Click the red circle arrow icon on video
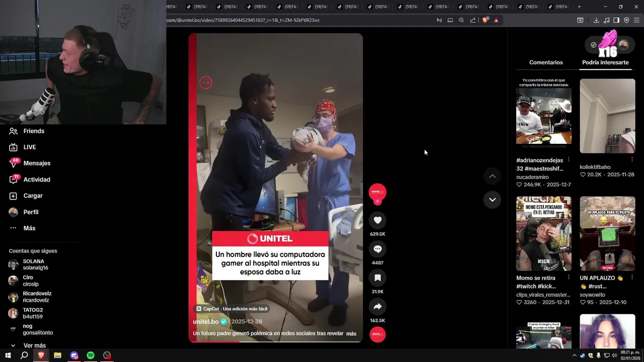 click(206, 82)
